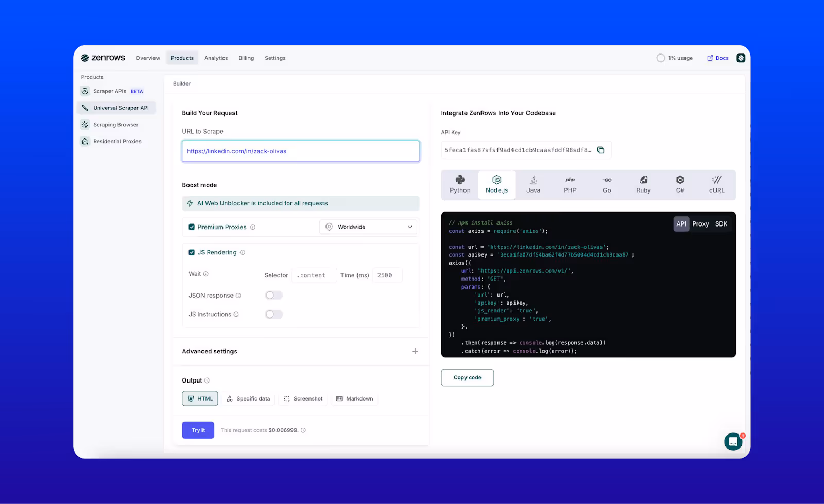The image size is (824, 504).
Task: Open the Overview tab
Action: pyautogui.click(x=148, y=58)
